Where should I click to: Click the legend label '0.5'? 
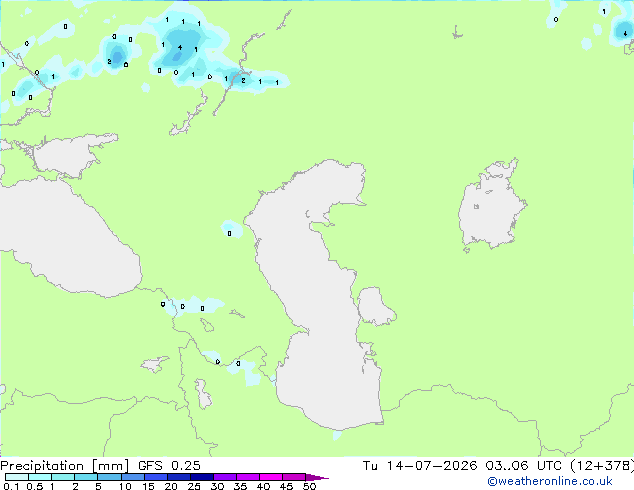click(x=35, y=486)
